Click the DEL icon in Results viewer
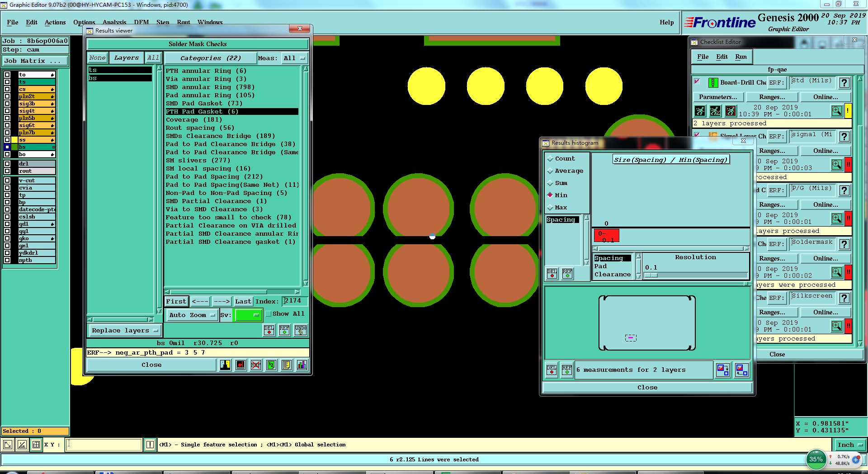The image size is (868, 474). click(269, 330)
